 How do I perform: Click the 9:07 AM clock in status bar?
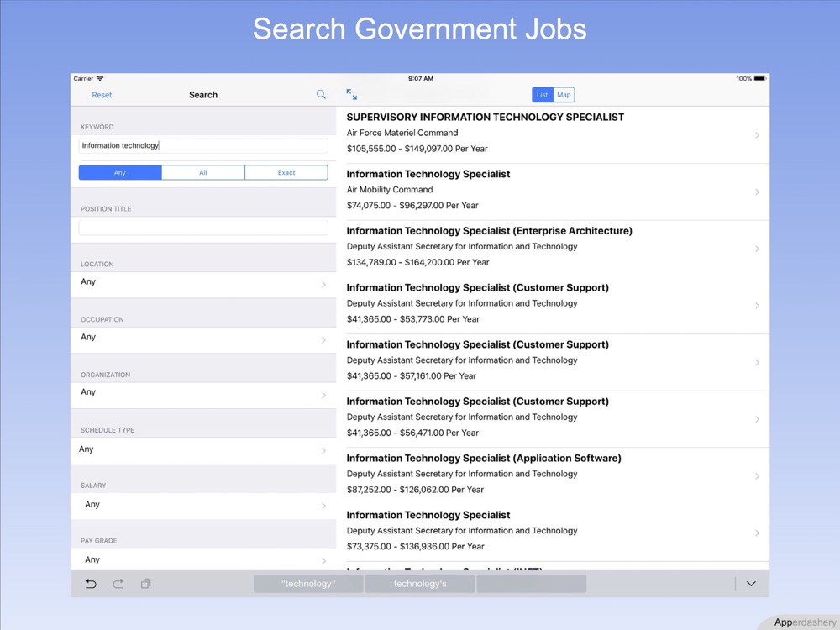pyautogui.click(x=421, y=79)
